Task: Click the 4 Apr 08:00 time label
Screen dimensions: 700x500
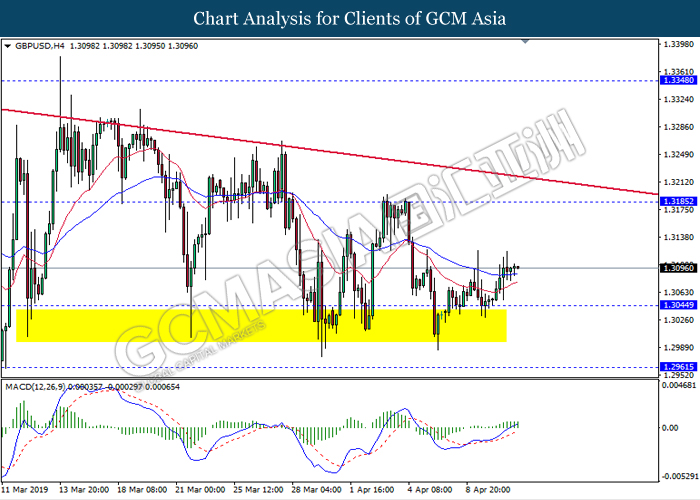Action: pos(429,490)
